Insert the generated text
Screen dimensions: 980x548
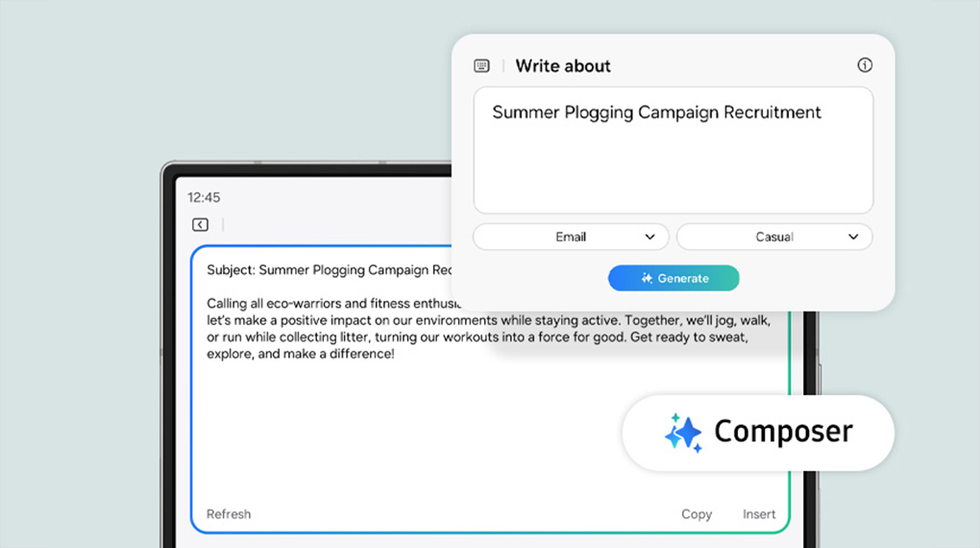(759, 514)
